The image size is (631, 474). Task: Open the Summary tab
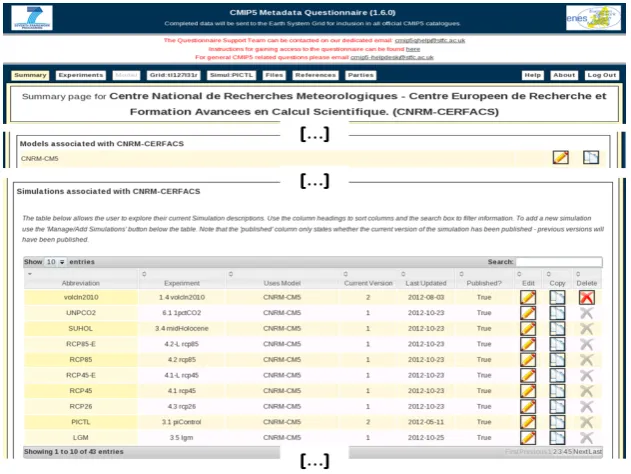(30, 75)
